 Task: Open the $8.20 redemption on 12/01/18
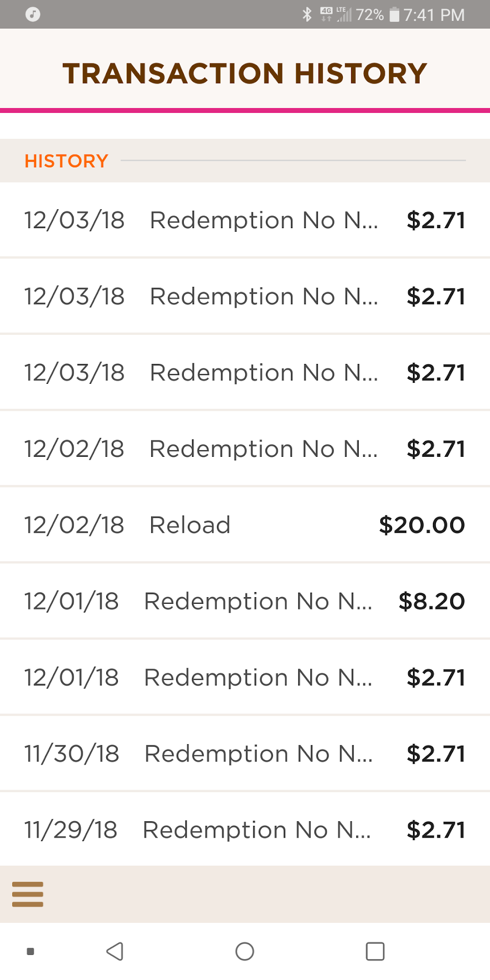tap(245, 601)
